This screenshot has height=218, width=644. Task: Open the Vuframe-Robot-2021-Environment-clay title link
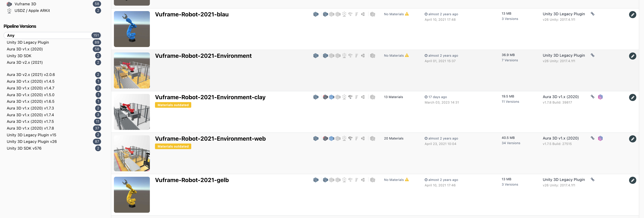pyautogui.click(x=210, y=97)
